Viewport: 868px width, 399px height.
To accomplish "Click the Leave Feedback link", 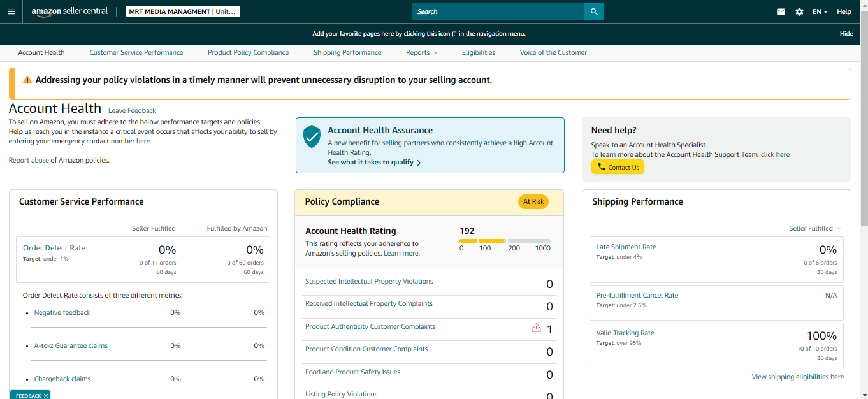I will [x=132, y=110].
